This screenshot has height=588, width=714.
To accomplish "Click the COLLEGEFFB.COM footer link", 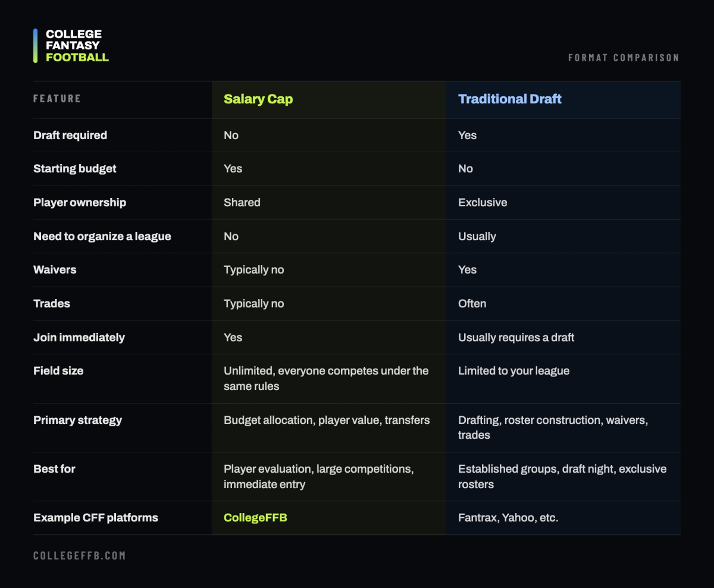I will (79, 555).
